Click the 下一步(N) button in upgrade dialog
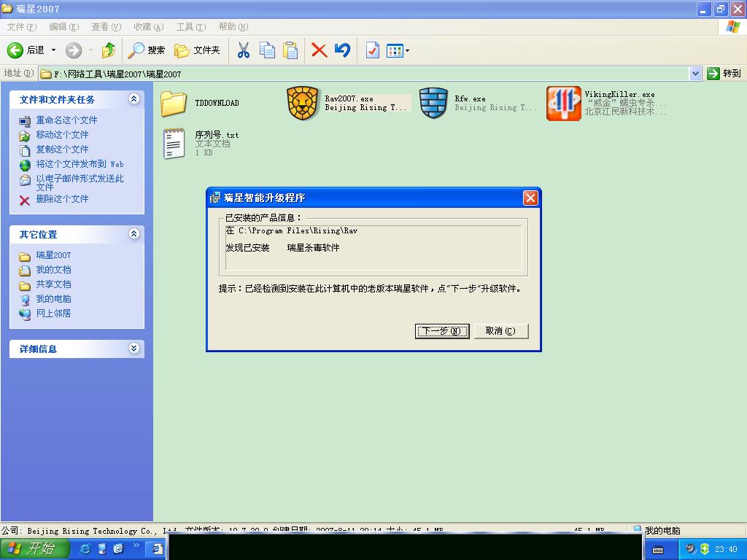The height and width of the screenshot is (560, 747). click(x=442, y=331)
